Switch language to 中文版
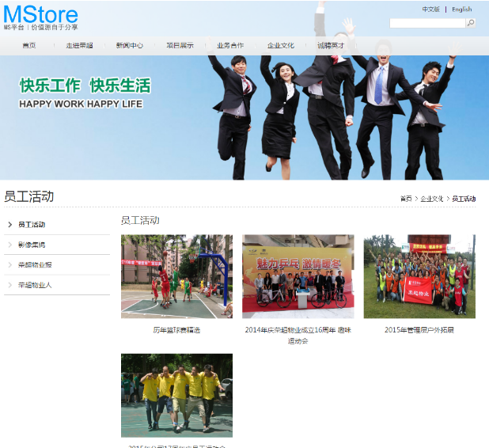Screen dimensions: 489x448 click(x=430, y=9)
